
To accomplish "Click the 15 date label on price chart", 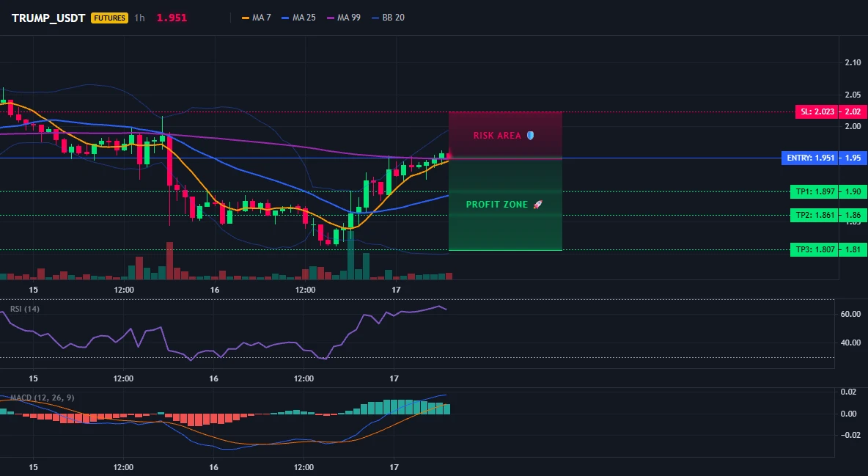I will [x=33, y=290].
